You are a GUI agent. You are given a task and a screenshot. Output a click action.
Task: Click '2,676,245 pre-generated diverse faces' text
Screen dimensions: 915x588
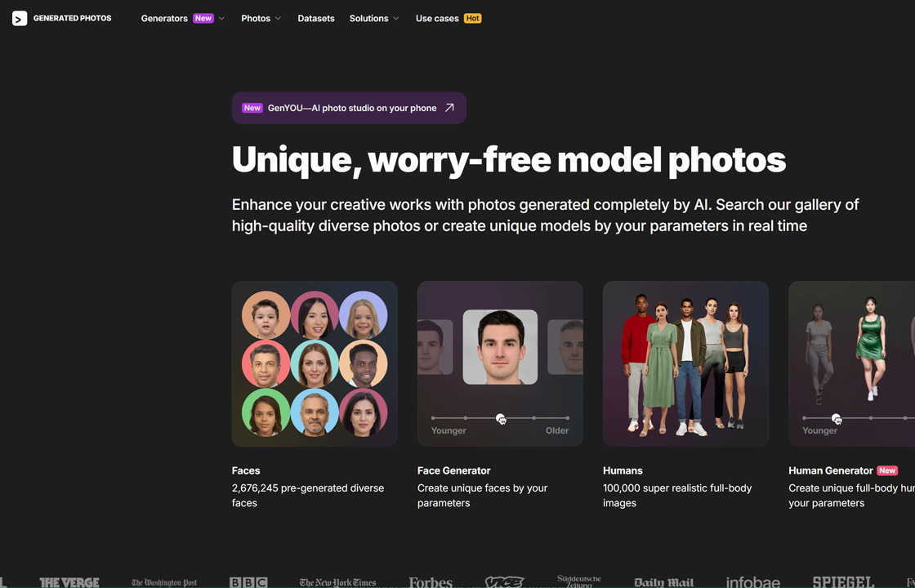tap(307, 495)
